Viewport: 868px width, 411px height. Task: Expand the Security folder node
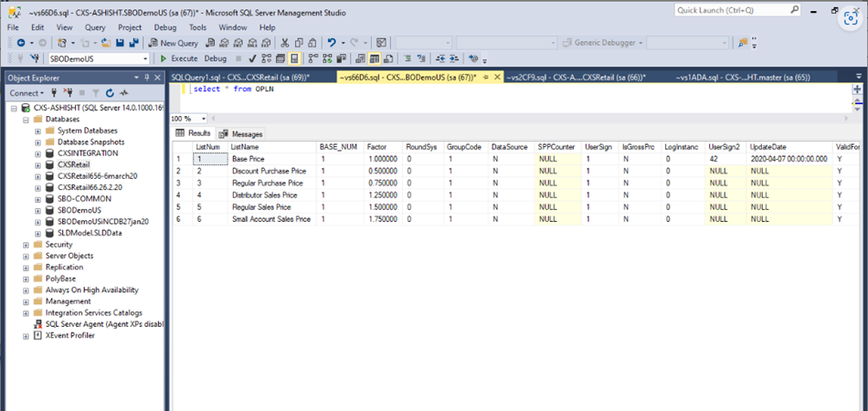coord(26,245)
